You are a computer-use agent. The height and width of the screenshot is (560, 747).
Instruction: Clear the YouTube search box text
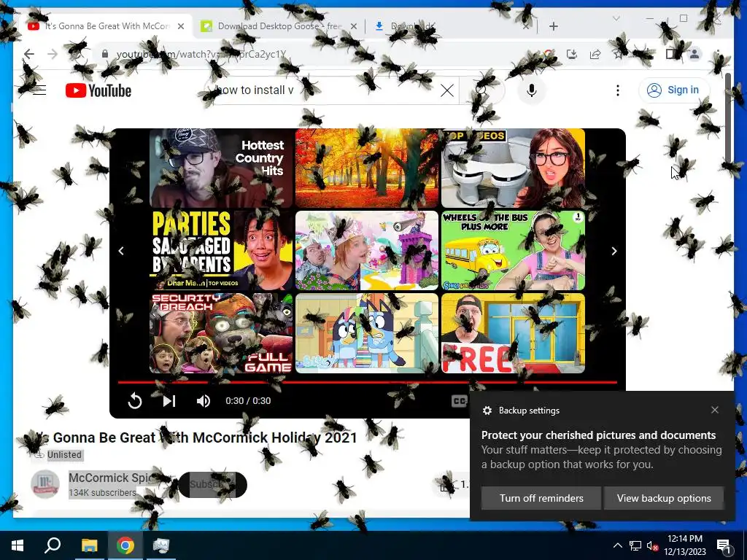pyautogui.click(x=447, y=90)
